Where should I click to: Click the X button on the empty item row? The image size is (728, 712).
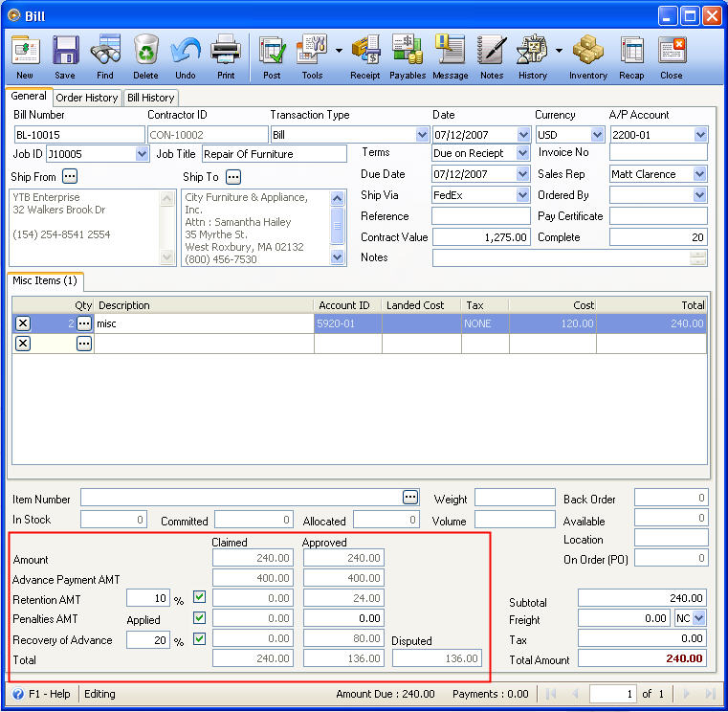[23, 344]
